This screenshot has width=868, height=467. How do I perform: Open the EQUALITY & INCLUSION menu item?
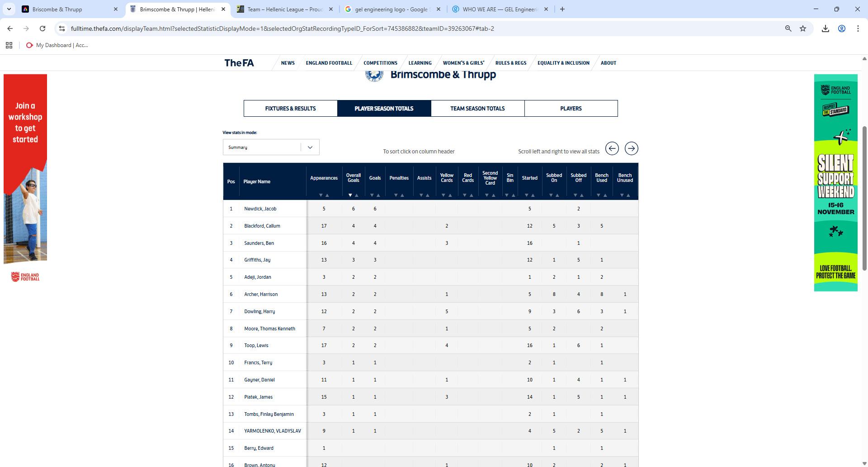click(x=563, y=63)
